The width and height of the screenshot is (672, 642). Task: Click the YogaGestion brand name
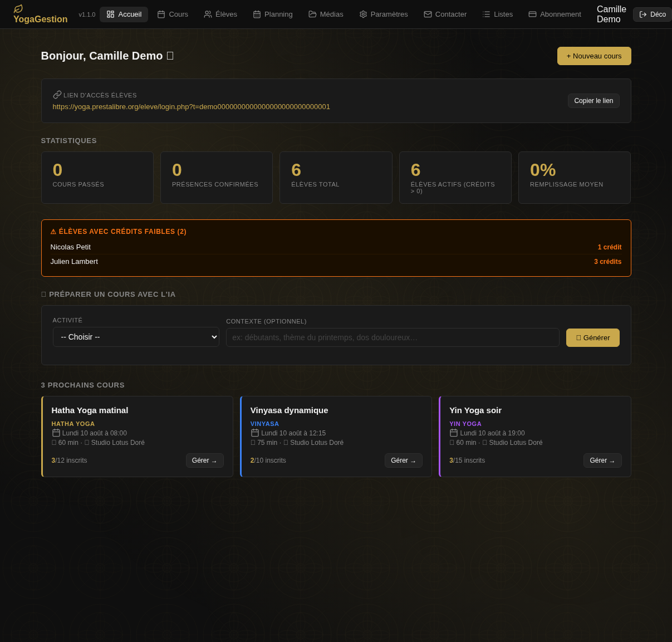click(x=41, y=19)
